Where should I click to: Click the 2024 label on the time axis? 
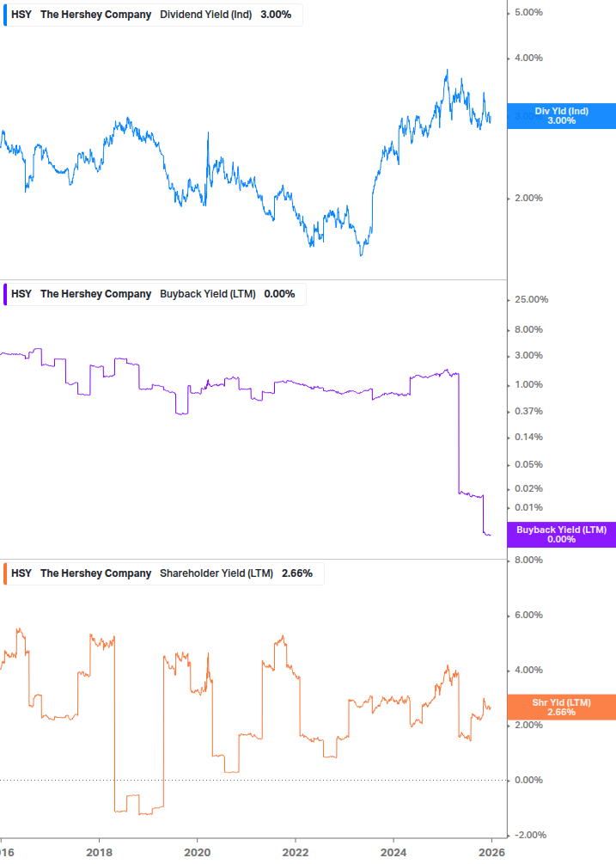click(393, 853)
